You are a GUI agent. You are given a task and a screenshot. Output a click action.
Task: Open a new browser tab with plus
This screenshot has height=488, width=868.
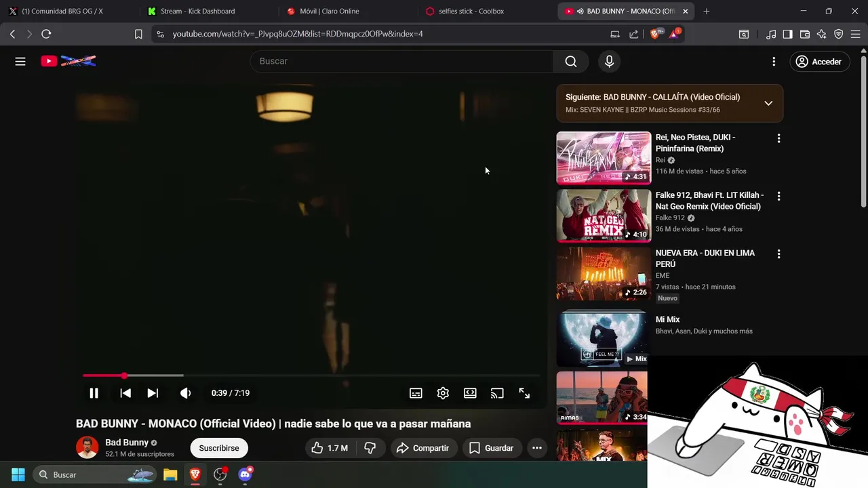706,11
